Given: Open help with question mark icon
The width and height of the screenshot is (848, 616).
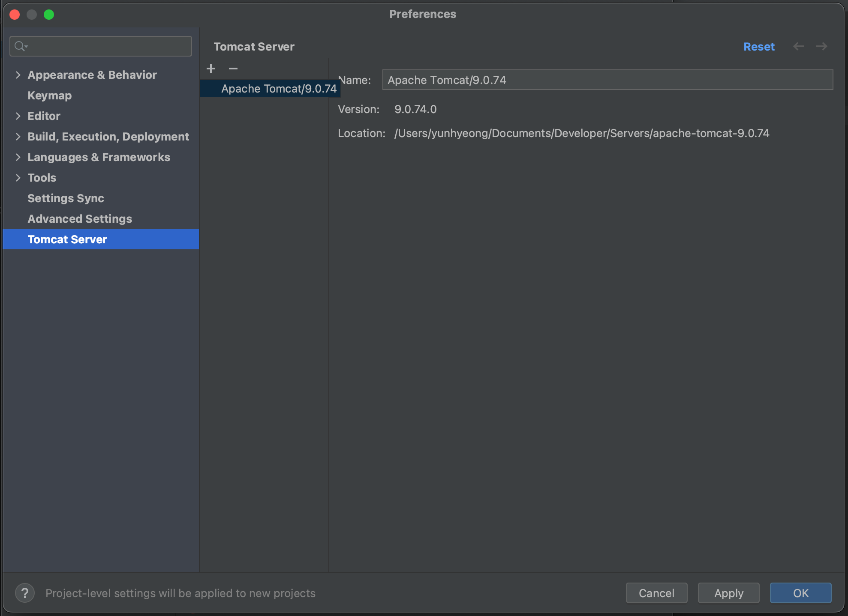Looking at the screenshot, I should tap(25, 593).
